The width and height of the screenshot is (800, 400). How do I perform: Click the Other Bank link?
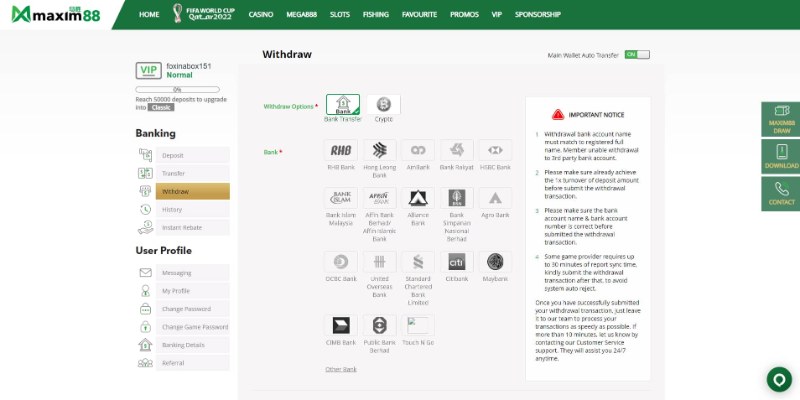pyautogui.click(x=341, y=369)
